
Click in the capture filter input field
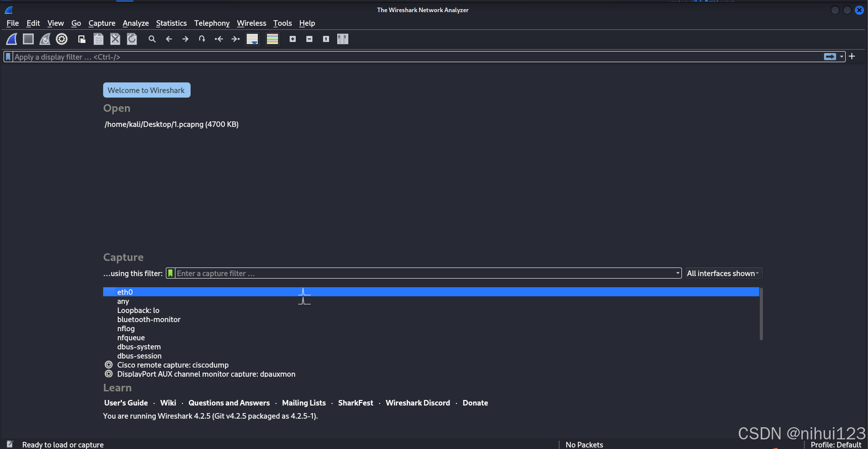[425, 273]
